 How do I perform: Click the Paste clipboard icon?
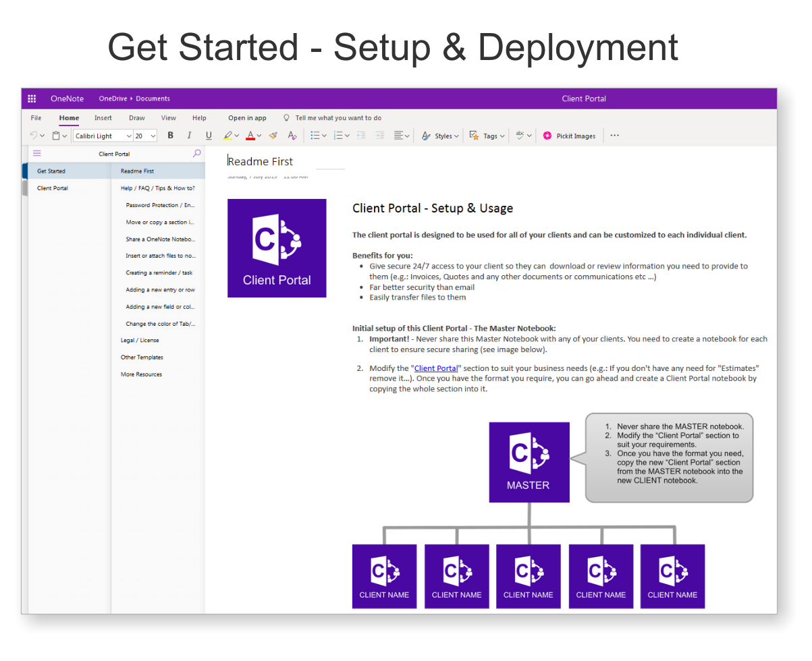pyautogui.click(x=56, y=136)
